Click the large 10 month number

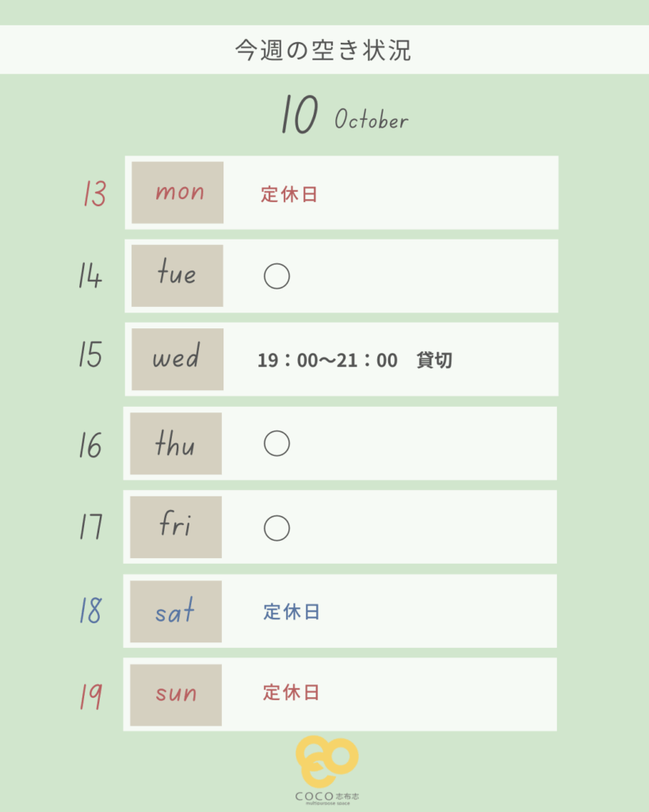tap(300, 116)
